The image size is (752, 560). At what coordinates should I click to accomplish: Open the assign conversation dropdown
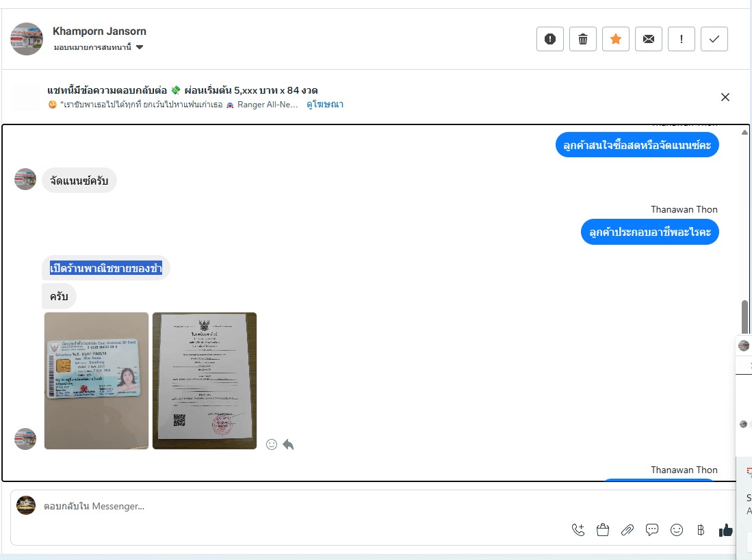point(99,47)
